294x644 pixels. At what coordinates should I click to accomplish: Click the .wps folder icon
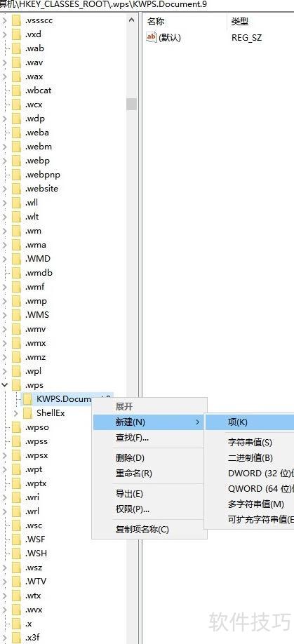(x=16, y=385)
